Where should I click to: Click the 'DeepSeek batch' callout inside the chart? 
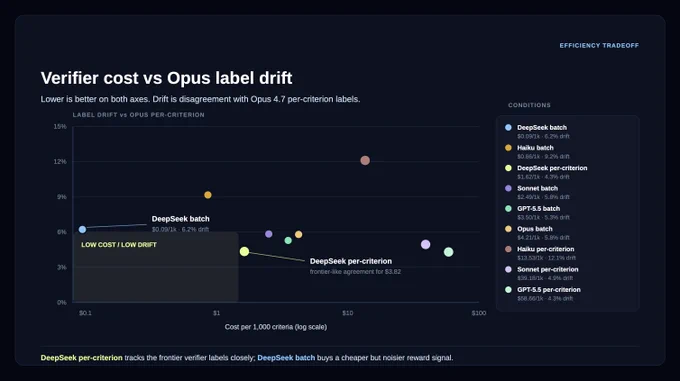(180, 219)
